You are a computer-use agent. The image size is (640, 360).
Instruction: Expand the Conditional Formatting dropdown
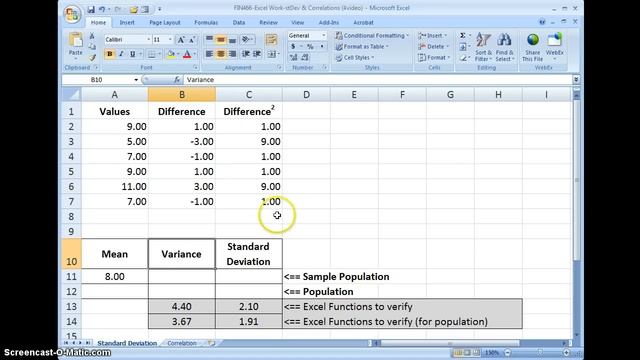(371, 36)
